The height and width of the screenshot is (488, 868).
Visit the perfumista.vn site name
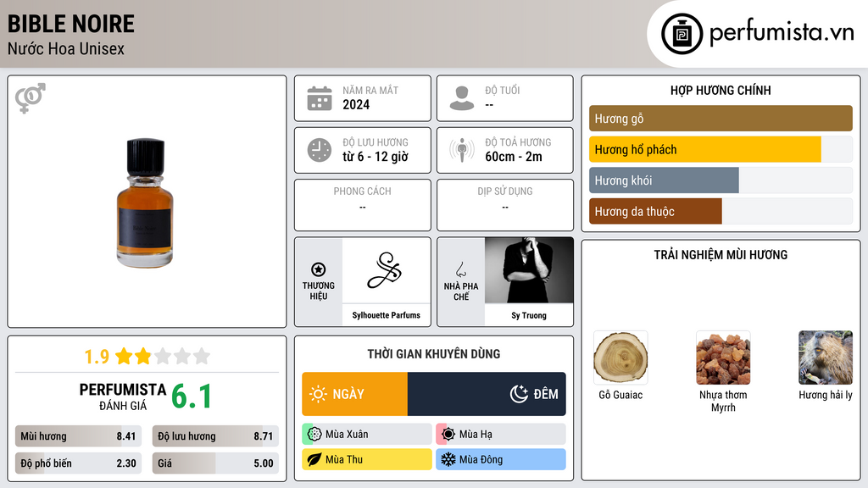(781, 33)
